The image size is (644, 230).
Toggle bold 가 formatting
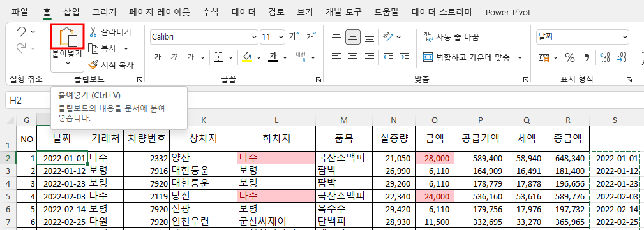click(x=157, y=57)
